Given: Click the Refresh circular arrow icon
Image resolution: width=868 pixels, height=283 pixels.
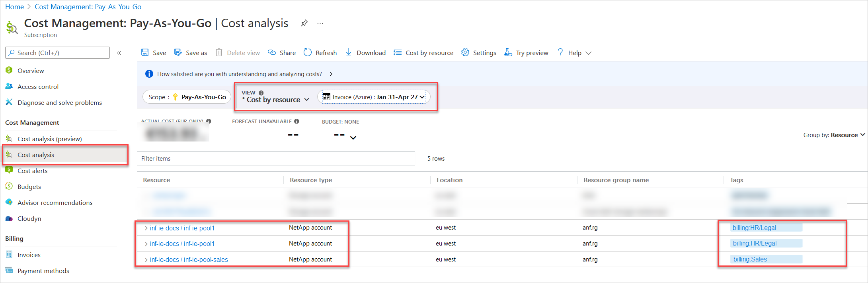Looking at the screenshot, I should (308, 53).
